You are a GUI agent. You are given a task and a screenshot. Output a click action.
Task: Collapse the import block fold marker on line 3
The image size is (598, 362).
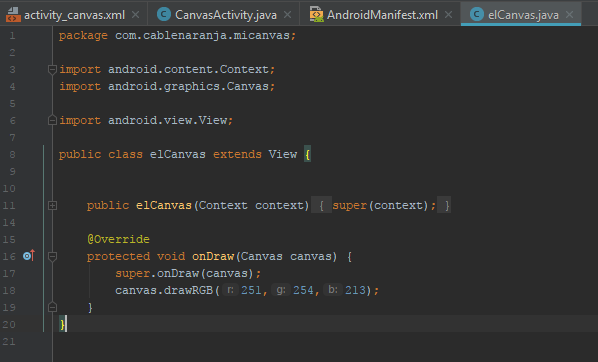pos(53,69)
